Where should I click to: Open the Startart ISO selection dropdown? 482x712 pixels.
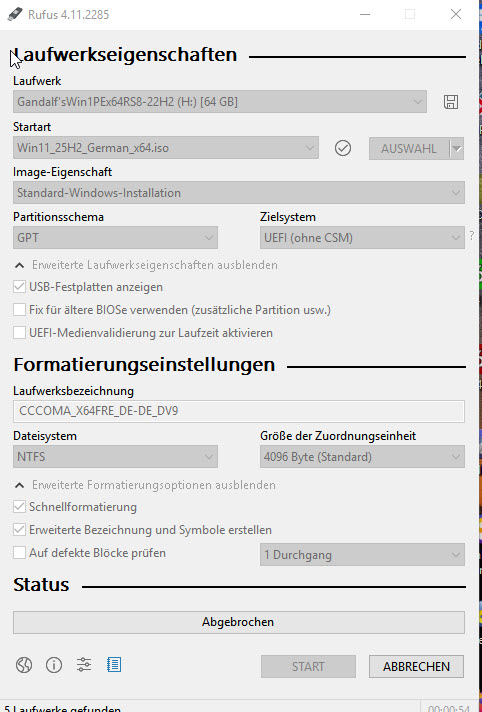[x=166, y=148]
